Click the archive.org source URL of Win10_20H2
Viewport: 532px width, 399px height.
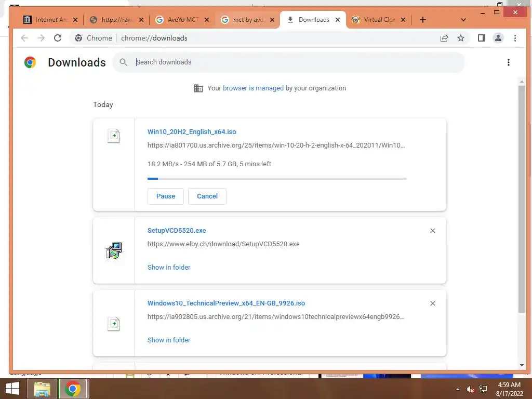pos(276,145)
